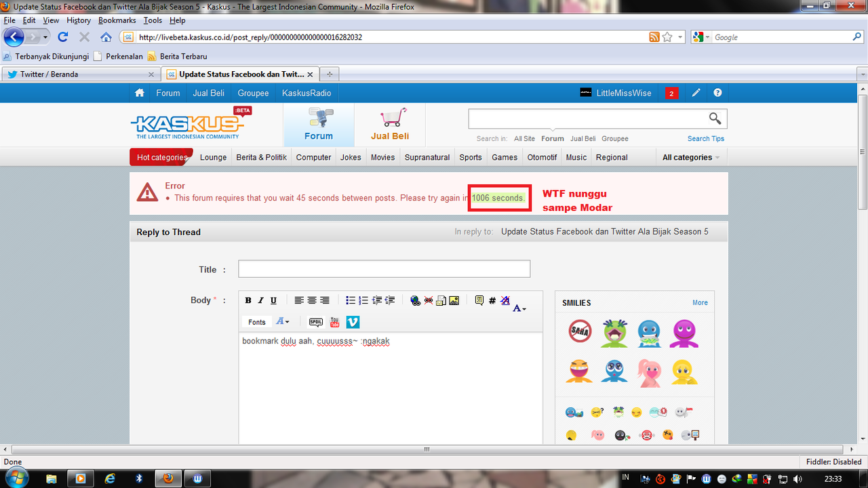Screen dimensions: 868x488
Task: Insert hyperlink with globe icon
Action: coord(416,301)
